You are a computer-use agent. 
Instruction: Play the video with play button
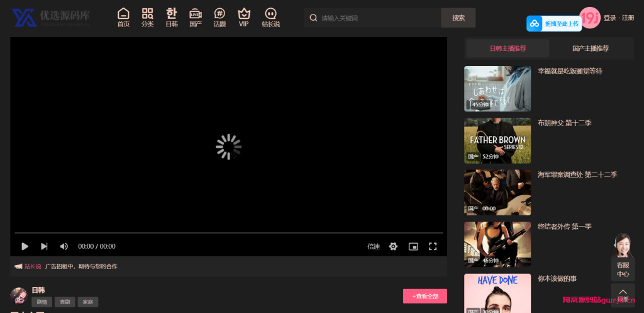pos(25,246)
